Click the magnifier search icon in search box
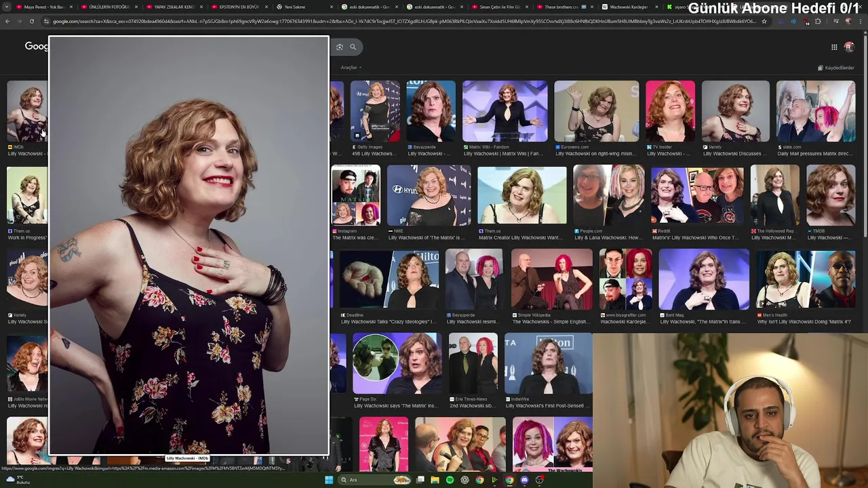 [x=353, y=47]
